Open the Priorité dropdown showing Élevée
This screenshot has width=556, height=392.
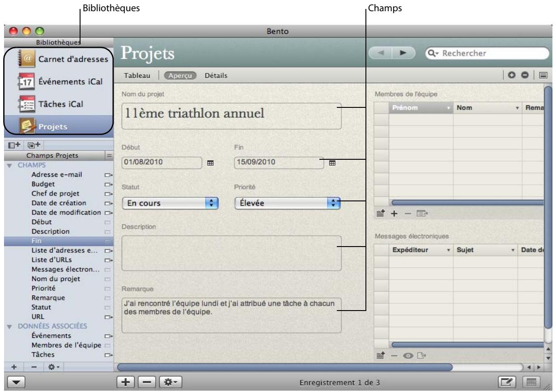pos(288,203)
